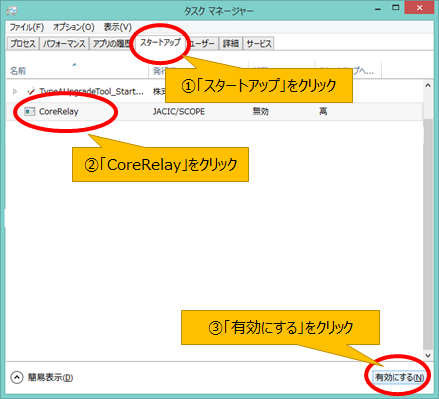
Task: Collapse view with 簡易表示(D)
Action: point(50,377)
